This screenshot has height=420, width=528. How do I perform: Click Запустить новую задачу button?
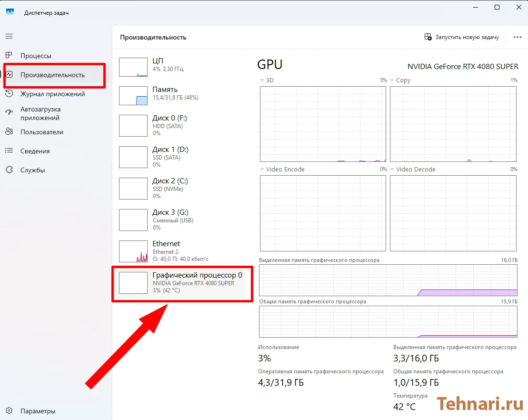pos(461,37)
